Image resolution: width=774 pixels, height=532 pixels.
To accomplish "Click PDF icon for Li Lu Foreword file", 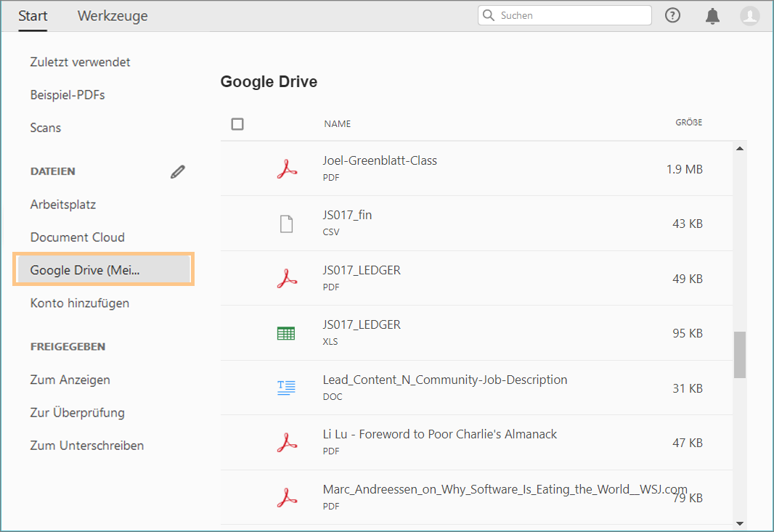I will pyautogui.click(x=287, y=442).
